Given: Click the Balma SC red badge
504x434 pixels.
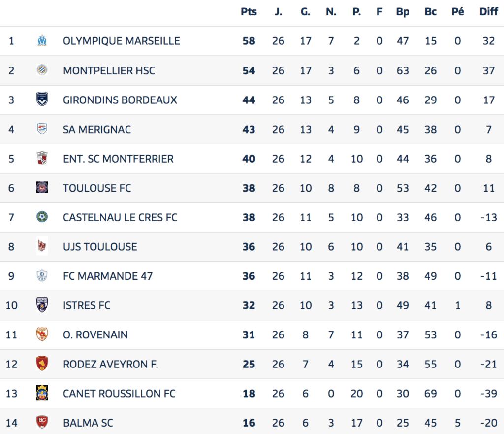Looking at the screenshot, I should pyautogui.click(x=42, y=422).
